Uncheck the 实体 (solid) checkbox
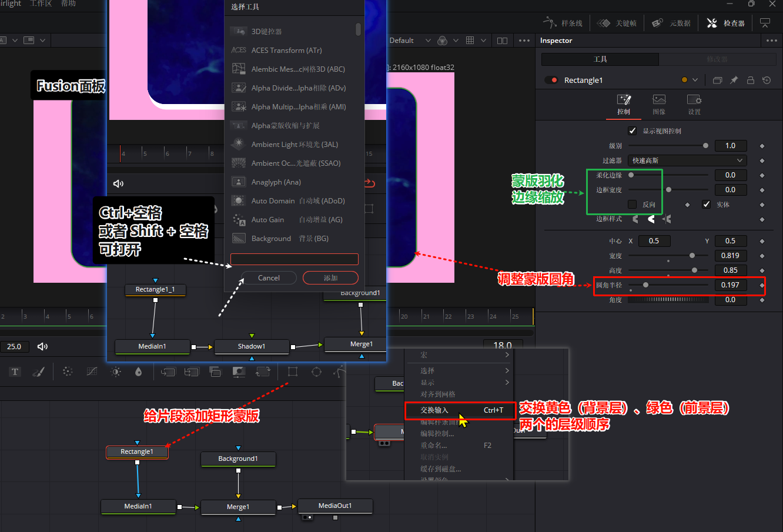Image resolution: width=783 pixels, height=532 pixels. pyautogui.click(x=707, y=204)
